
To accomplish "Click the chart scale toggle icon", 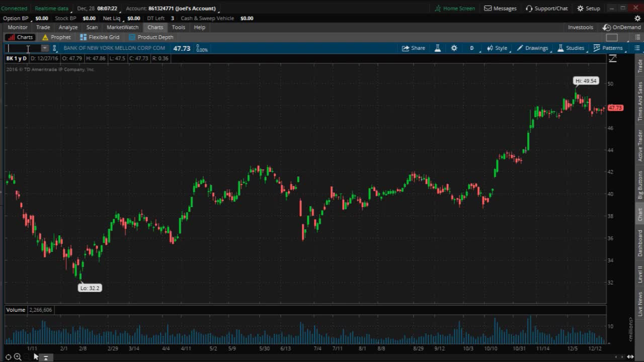I will pyautogui.click(x=613, y=59).
